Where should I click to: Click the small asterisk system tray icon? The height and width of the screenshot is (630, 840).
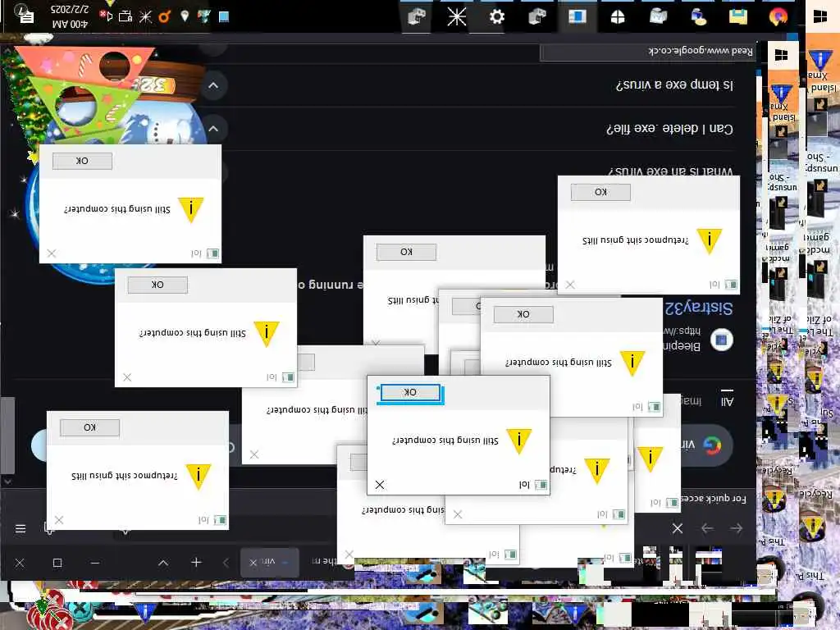(145, 16)
